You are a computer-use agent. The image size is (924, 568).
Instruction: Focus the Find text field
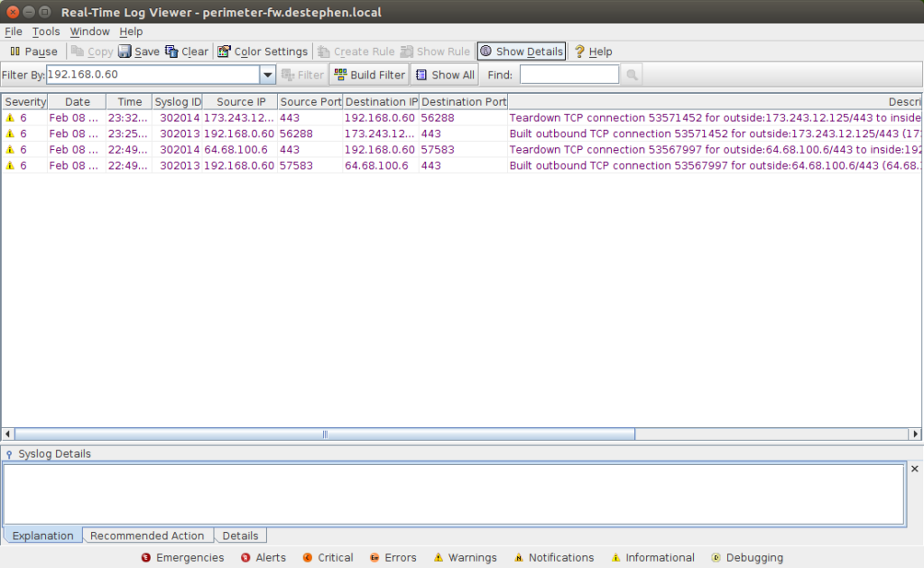569,75
